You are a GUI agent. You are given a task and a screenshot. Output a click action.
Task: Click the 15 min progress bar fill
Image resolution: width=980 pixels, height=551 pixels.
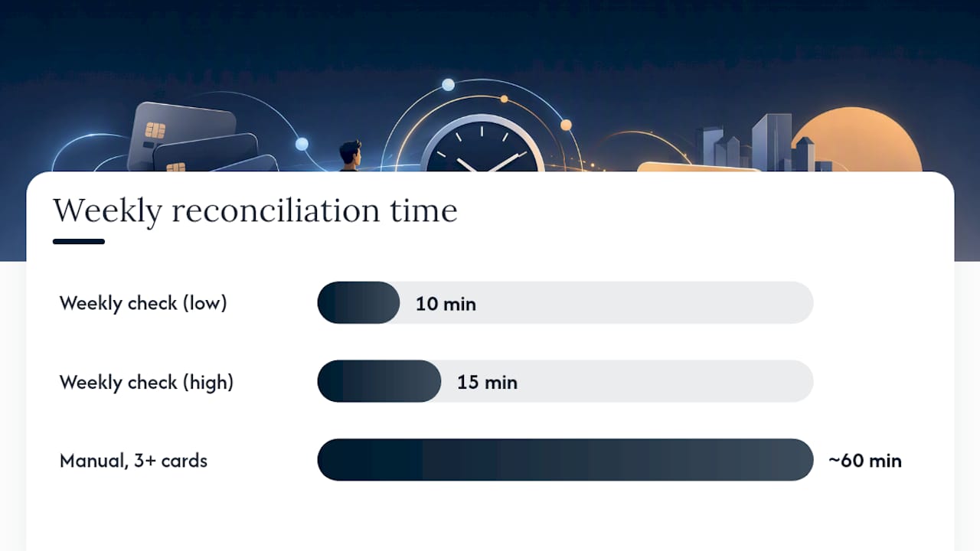point(379,381)
